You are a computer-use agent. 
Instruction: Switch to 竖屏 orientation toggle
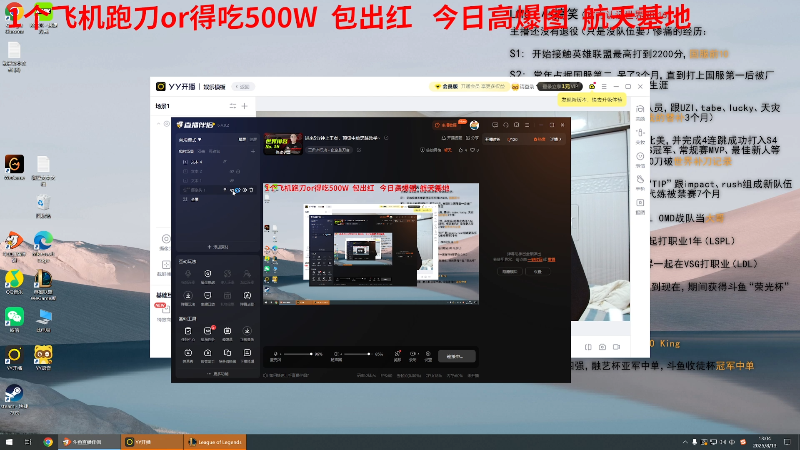coord(253,139)
